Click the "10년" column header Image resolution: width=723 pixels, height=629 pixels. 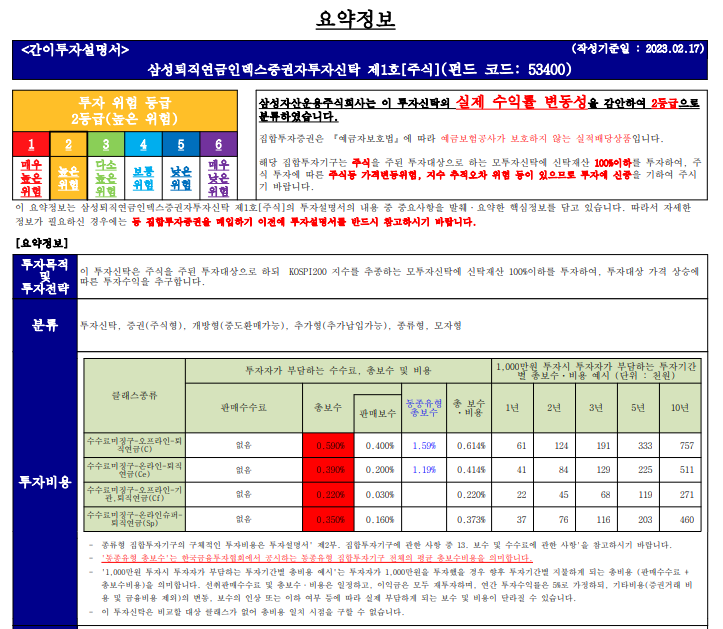[680, 408]
